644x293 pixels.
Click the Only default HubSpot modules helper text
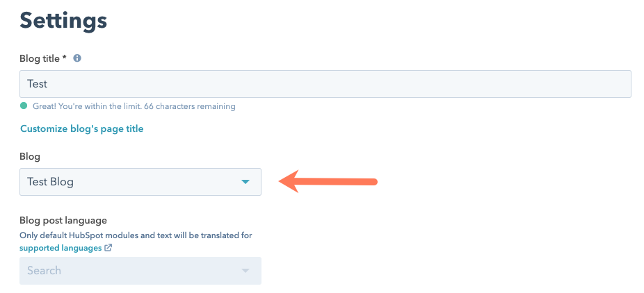[x=136, y=235]
